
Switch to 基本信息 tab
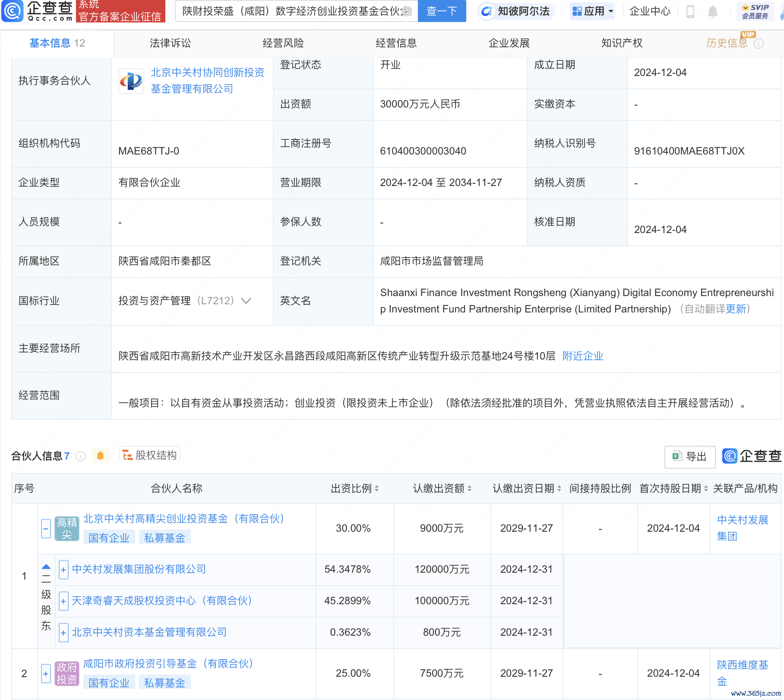click(57, 43)
